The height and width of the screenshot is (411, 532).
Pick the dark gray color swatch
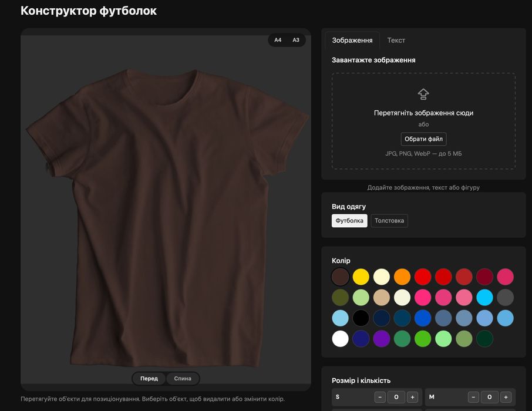(x=505, y=297)
